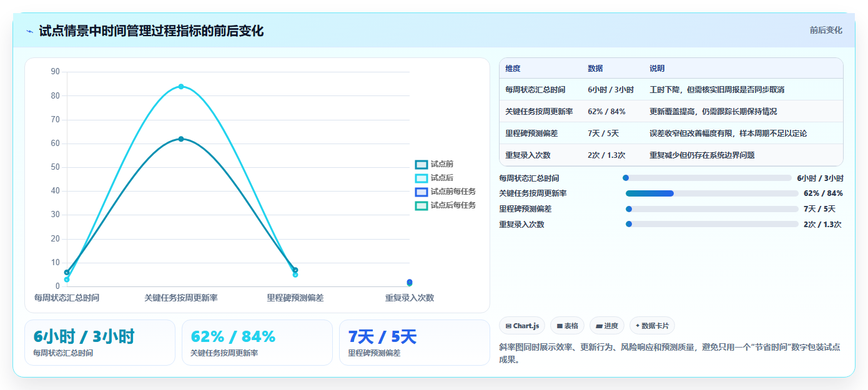Click the 关键任务按周更新率 x-axis label
868x390 pixels.
pyautogui.click(x=181, y=298)
